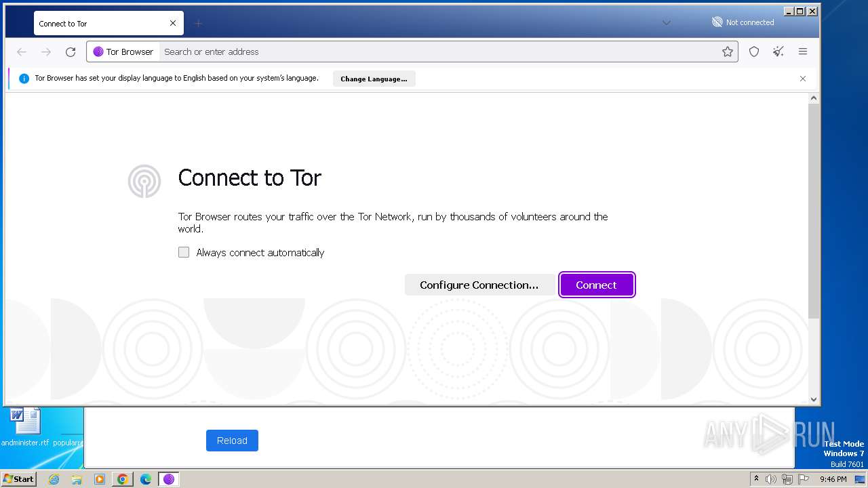Click the Not connected status indicator
The height and width of the screenshot is (488, 868).
[x=743, y=22]
